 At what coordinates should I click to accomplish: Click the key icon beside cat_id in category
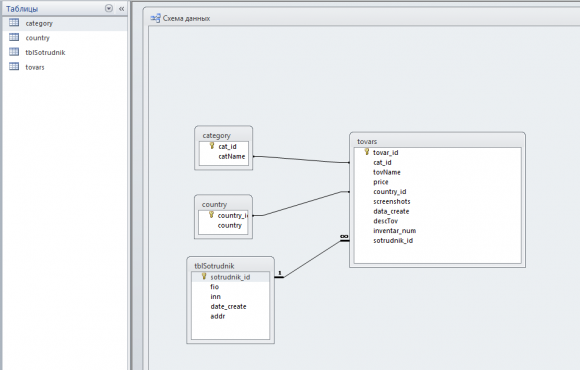pos(212,146)
